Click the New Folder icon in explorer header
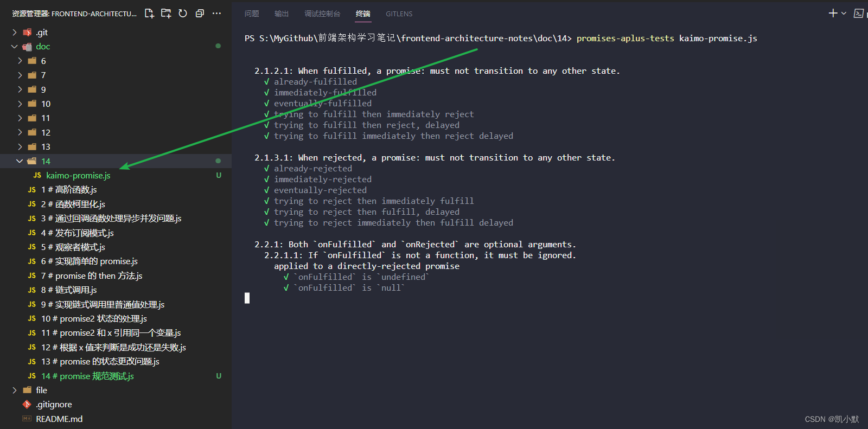Viewport: 868px width, 429px height. [x=166, y=14]
